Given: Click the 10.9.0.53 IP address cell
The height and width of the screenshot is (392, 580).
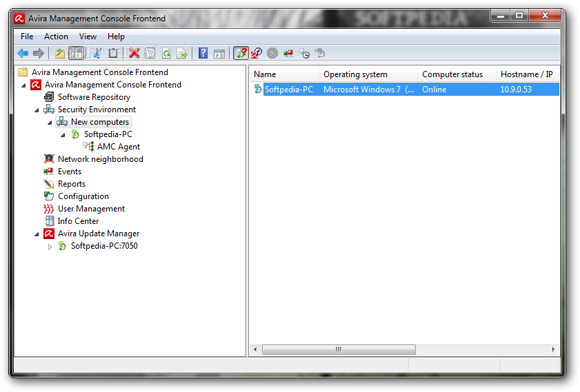Looking at the screenshot, I should tap(516, 90).
